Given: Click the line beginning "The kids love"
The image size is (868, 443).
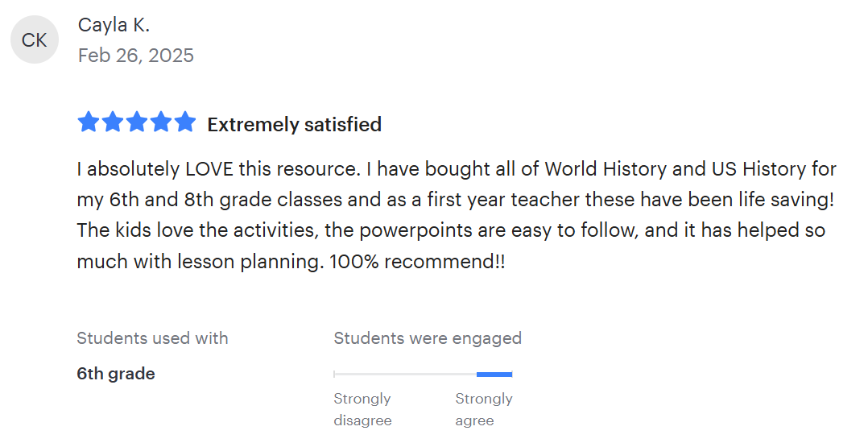Looking at the screenshot, I should 451,230.
